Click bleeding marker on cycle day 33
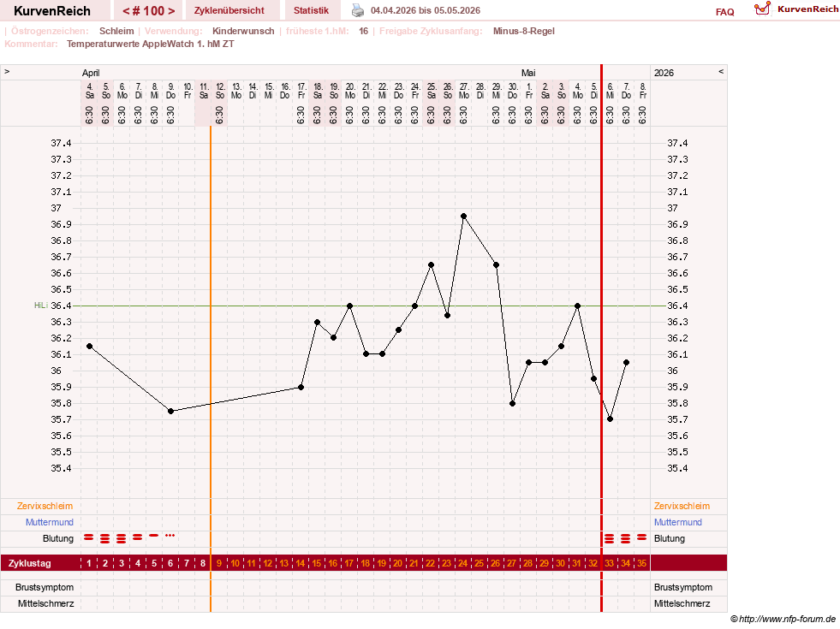Screen dimensions: 840x629 pyautogui.click(x=609, y=538)
